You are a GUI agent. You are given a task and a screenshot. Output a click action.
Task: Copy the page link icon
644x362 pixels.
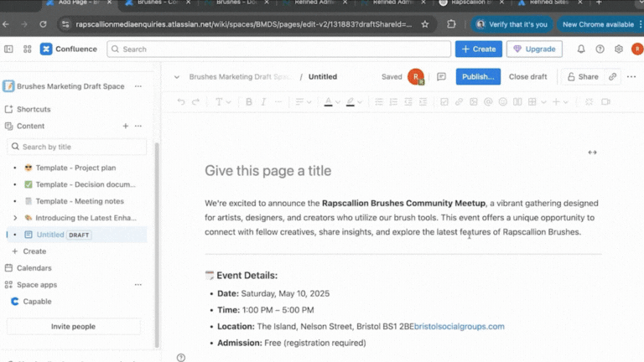tap(612, 77)
